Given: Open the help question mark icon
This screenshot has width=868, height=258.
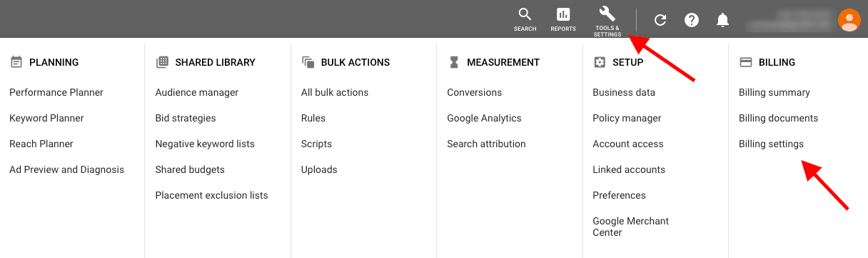Looking at the screenshot, I should [692, 20].
